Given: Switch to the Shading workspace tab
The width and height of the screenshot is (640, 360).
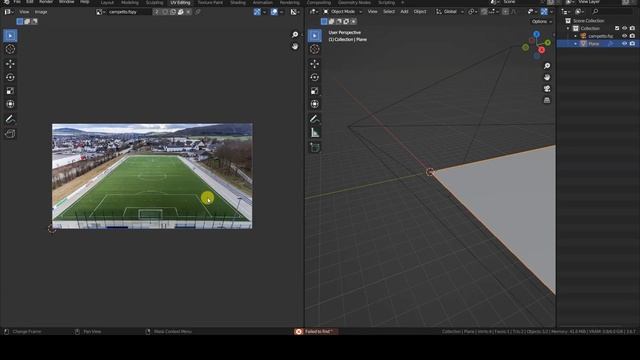Looking at the screenshot, I should click(x=238, y=2).
